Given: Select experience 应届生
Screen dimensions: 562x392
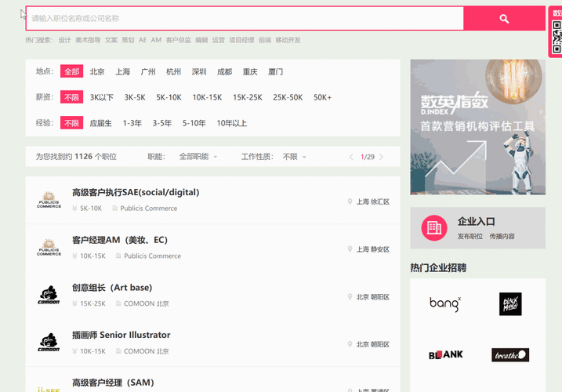Looking at the screenshot, I should click(x=100, y=123).
